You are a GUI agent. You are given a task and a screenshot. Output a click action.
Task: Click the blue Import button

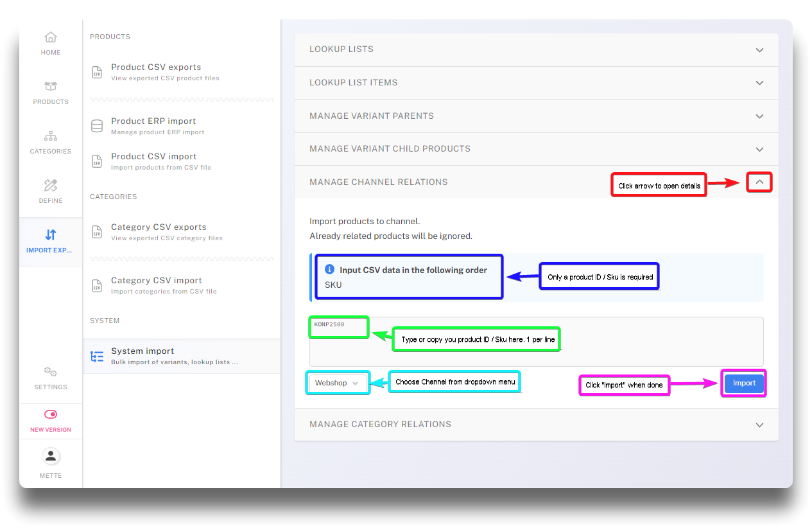[744, 383]
